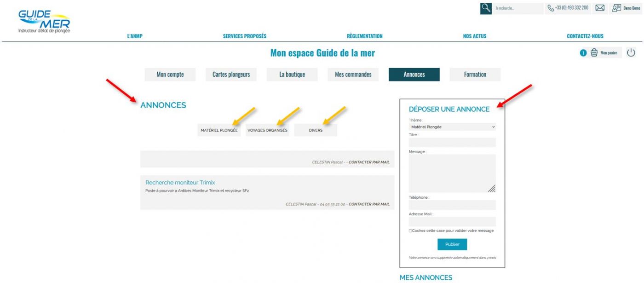644x283 pixels.
Task: Open the Recherche moniteur Trimix announcement
Action: click(x=180, y=183)
